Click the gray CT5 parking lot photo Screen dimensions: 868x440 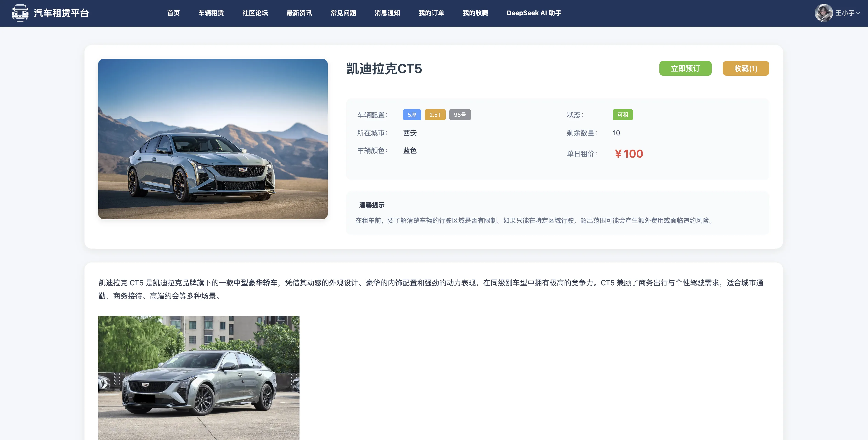click(x=199, y=377)
